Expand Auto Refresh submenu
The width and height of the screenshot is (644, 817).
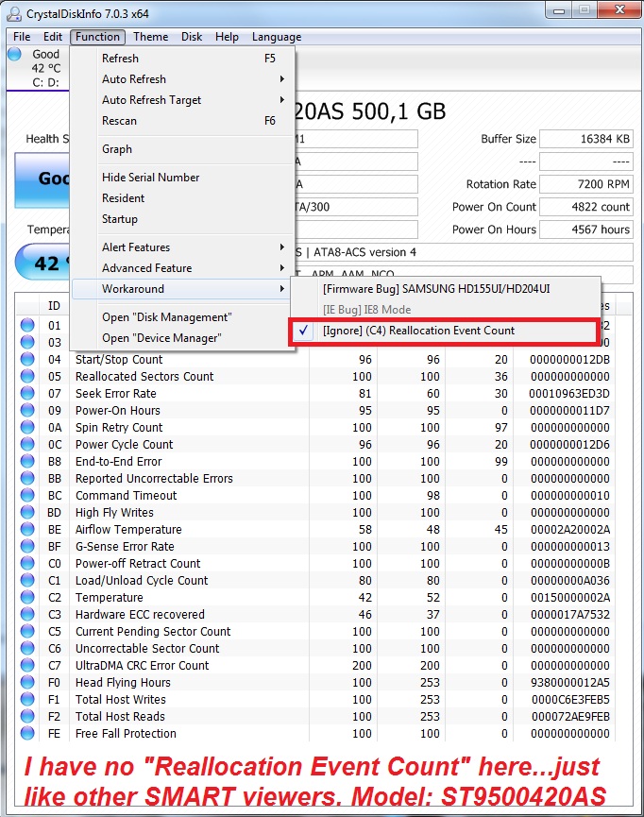coord(183,79)
